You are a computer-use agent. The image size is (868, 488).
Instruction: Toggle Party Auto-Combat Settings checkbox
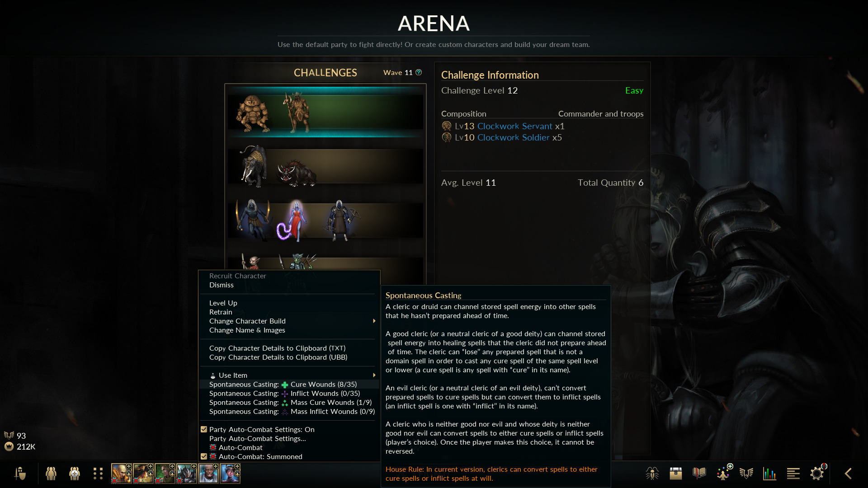tap(204, 429)
